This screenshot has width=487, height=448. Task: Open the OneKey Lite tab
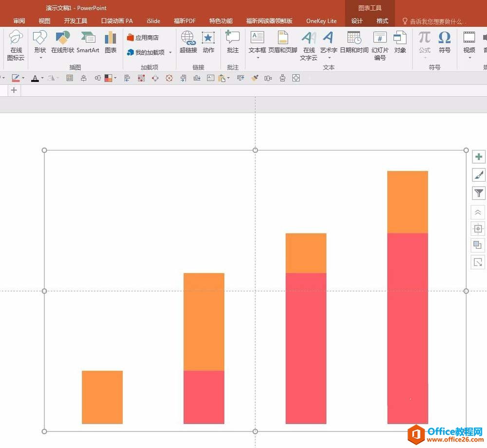pos(321,21)
